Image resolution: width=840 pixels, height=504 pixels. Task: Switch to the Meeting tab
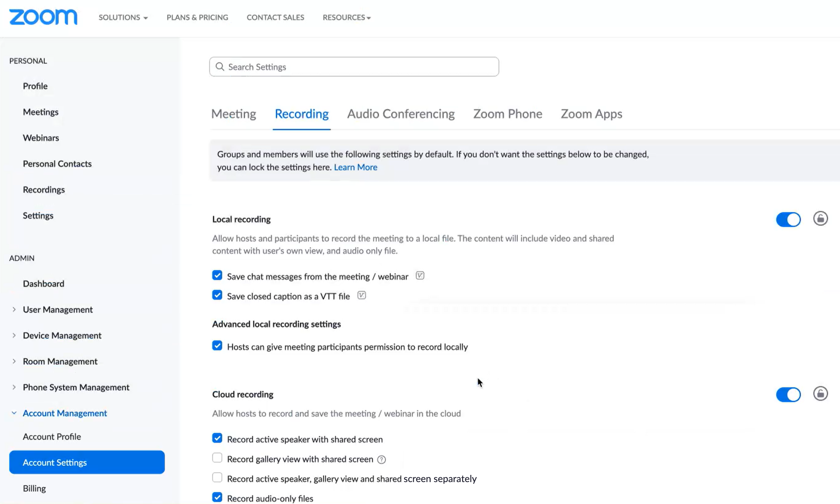(x=234, y=114)
